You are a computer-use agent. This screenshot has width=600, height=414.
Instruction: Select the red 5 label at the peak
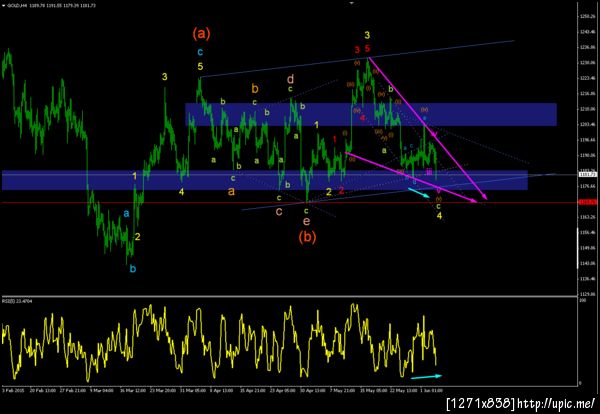click(367, 49)
